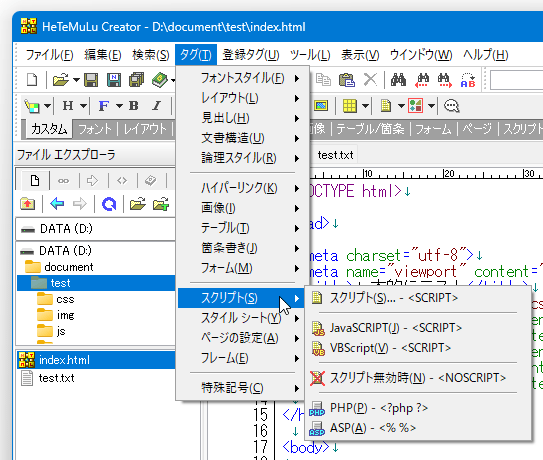Click the save all documents icon

[136, 80]
